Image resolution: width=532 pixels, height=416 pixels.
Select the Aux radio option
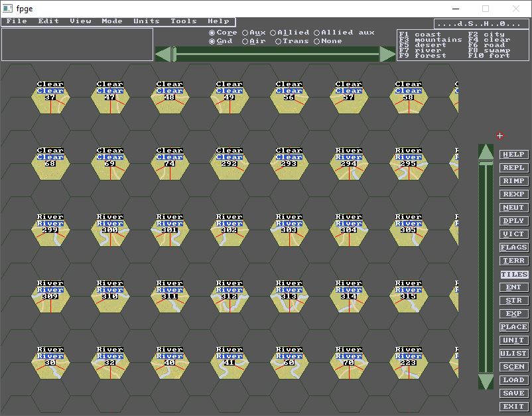[254, 33]
